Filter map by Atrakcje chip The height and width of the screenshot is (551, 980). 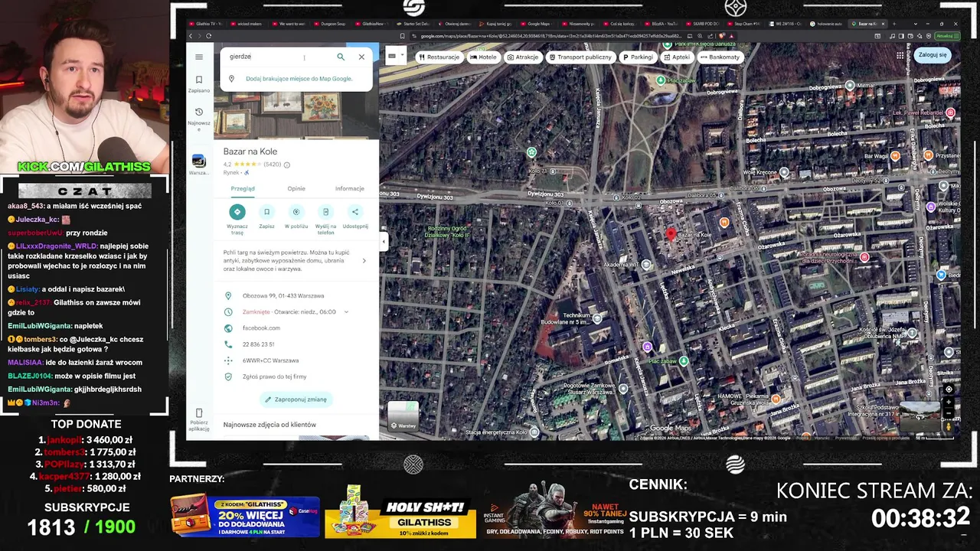[523, 57]
